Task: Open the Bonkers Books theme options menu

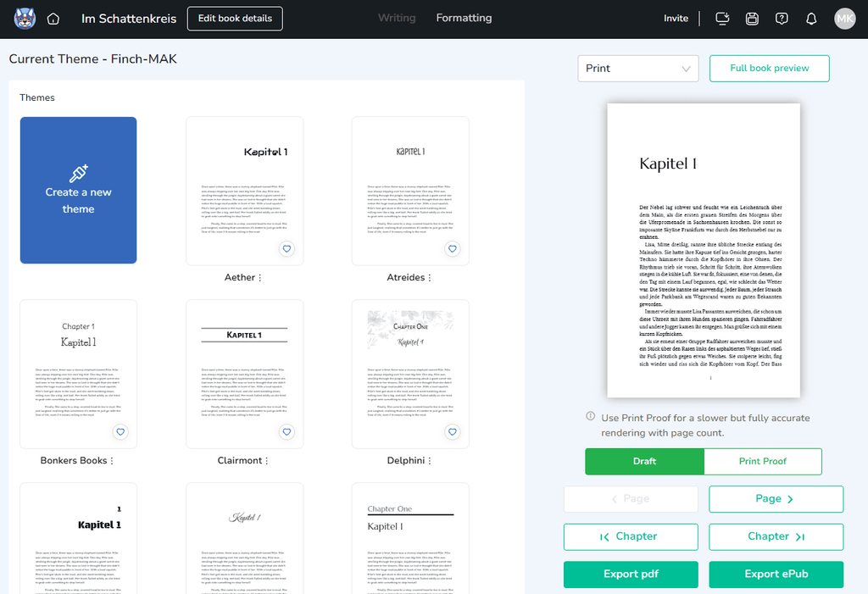Action: tap(111, 461)
